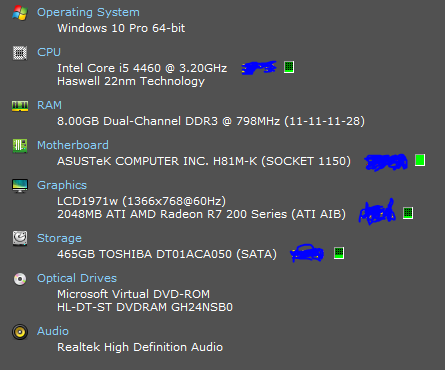Open the Graphics section heading
Viewport: 445px width, 370px height.
point(62,185)
